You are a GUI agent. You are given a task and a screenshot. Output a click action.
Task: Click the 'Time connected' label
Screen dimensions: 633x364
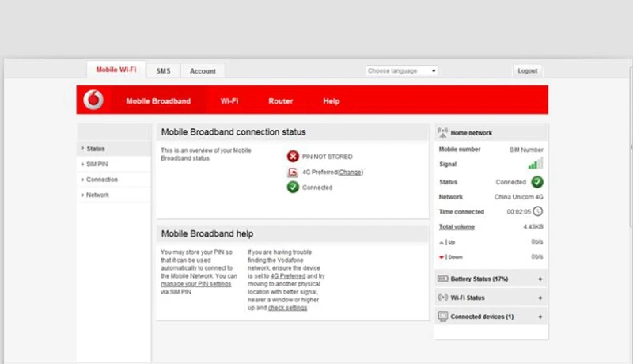(x=461, y=212)
